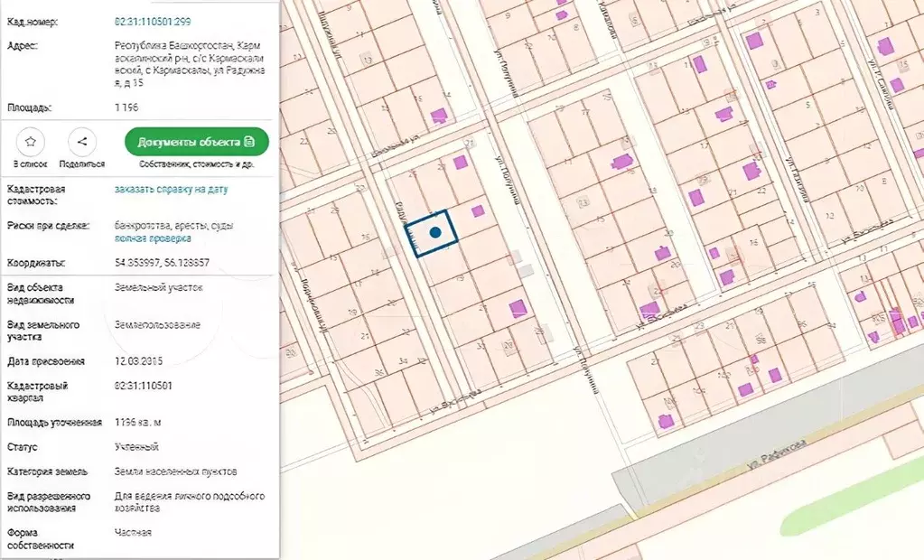Click the Координаты: label

[x=36, y=263]
